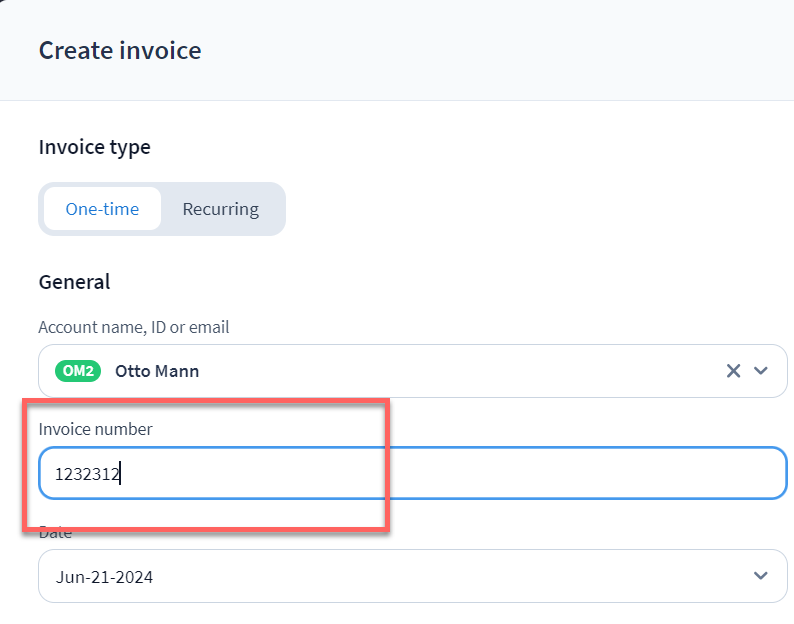Click the Account name, ID or email label

[x=133, y=327]
